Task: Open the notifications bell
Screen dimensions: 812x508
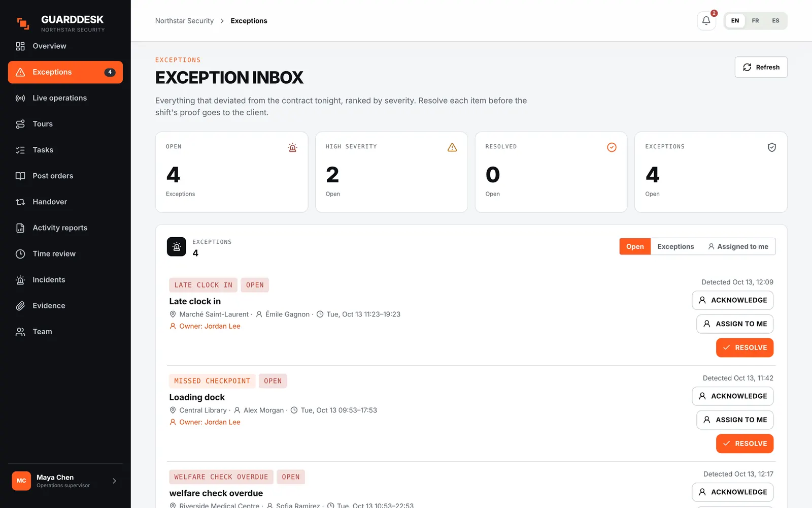Action: coord(706,21)
